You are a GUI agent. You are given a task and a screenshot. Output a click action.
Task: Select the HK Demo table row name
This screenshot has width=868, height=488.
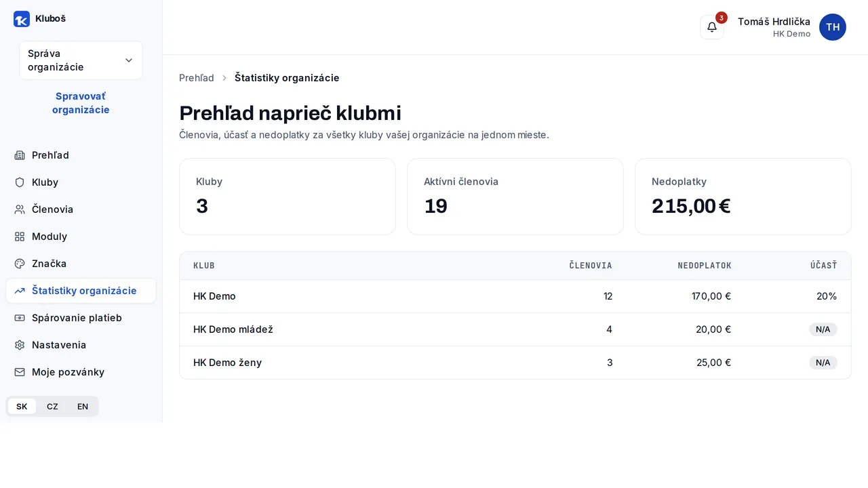coord(214,296)
